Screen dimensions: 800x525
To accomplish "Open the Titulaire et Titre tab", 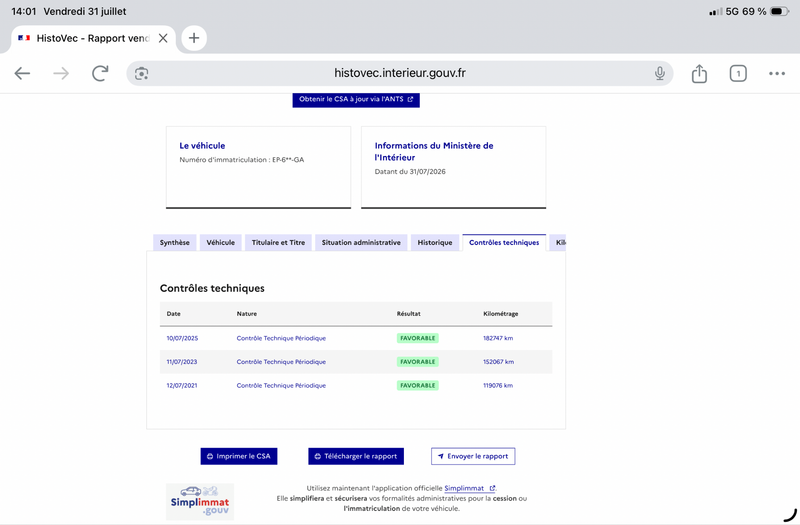I will point(278,242).
